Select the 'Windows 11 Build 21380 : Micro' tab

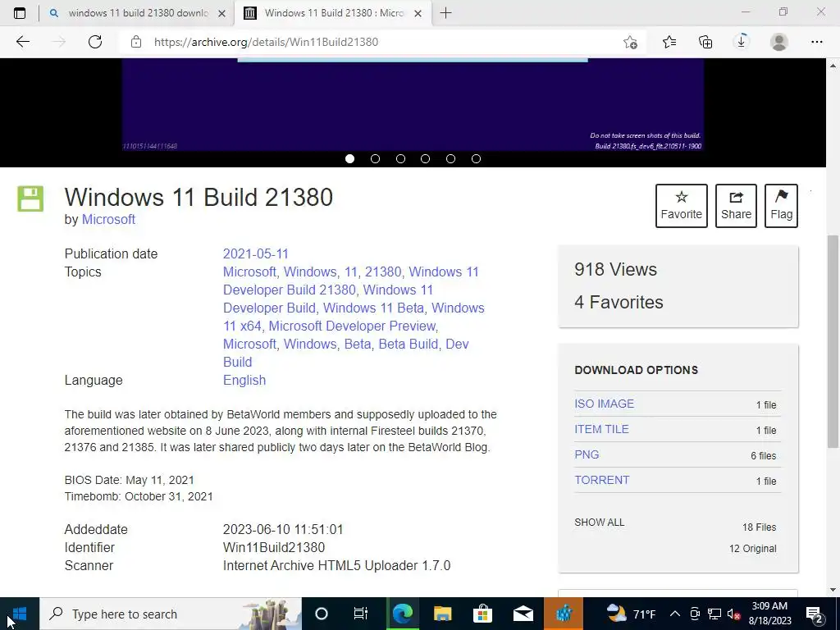pyautogui.click(x=332, y=13)
